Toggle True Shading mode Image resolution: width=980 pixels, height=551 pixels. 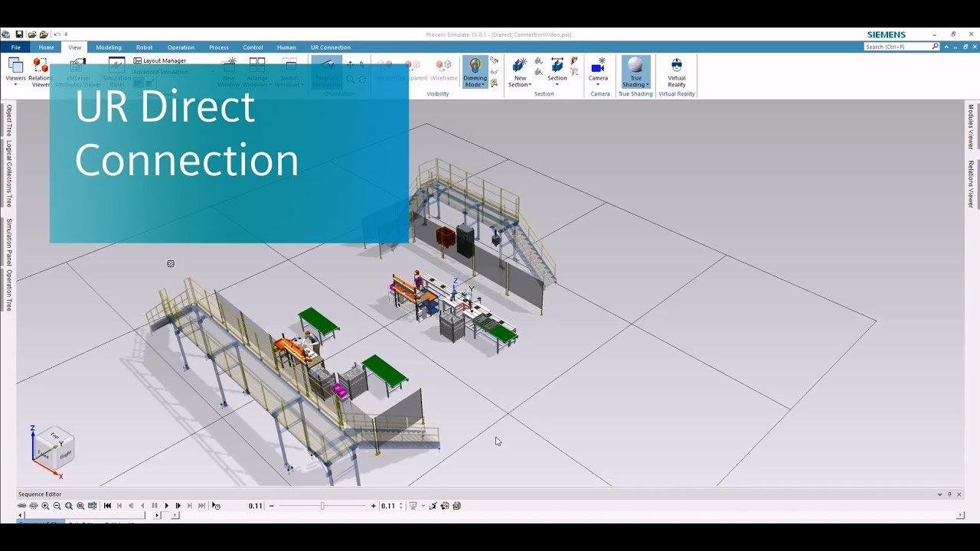pyautogui.click(x=635, y=72)
